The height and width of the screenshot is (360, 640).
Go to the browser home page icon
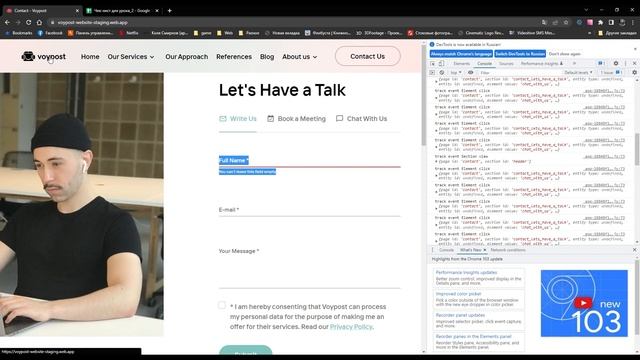click(x=40, y=22)
